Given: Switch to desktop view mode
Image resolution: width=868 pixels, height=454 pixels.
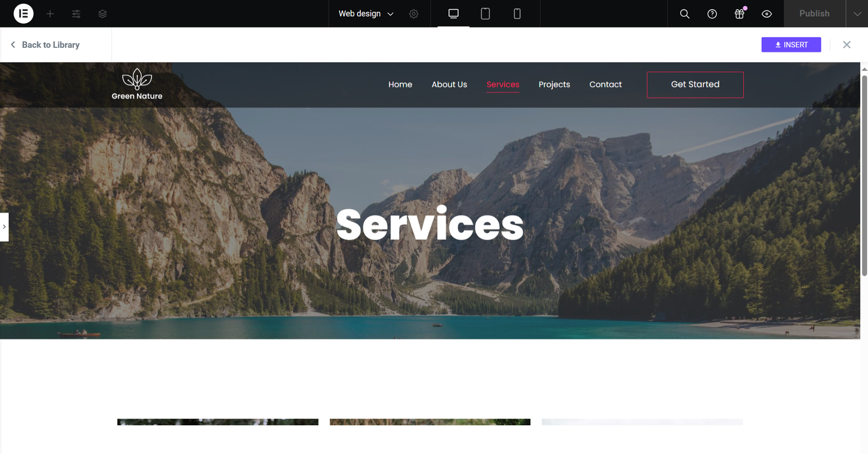Looking at the screenshot, I should point(454,14).
